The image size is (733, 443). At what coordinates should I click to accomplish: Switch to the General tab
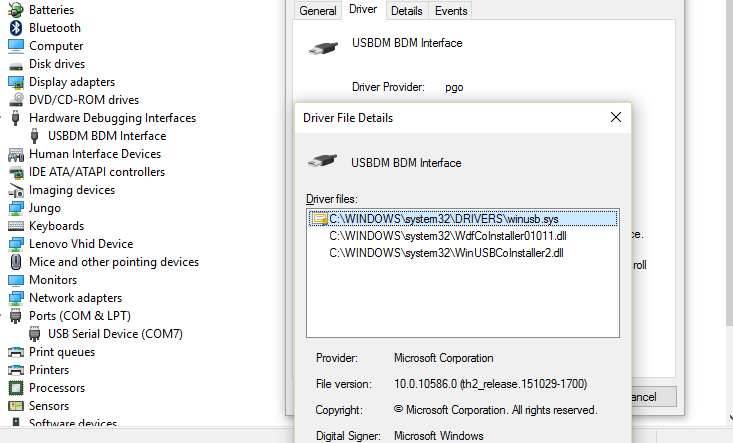[318, 11]
